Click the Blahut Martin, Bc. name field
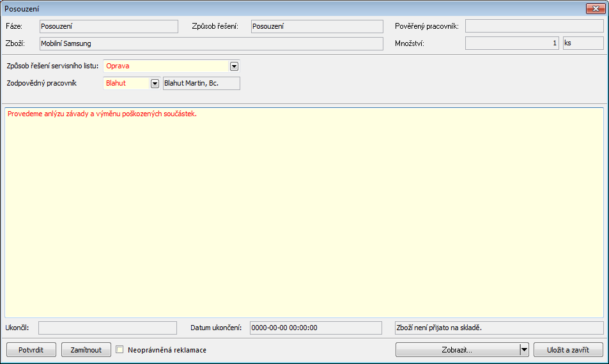The height and width of the screenshot is (364, 609). pyautogui.click(x=201, y=83)
